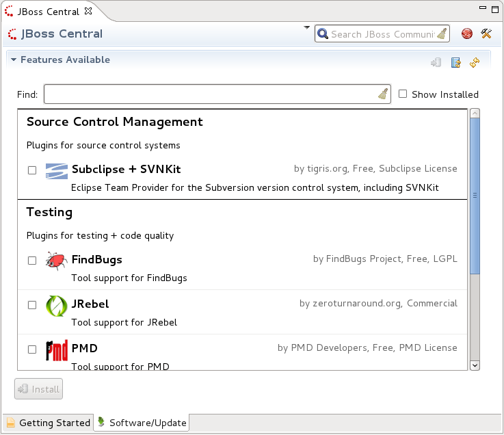504x435 pixels.
Task: Select the JBoss Central editor tab
Action: tap(48, 12)
